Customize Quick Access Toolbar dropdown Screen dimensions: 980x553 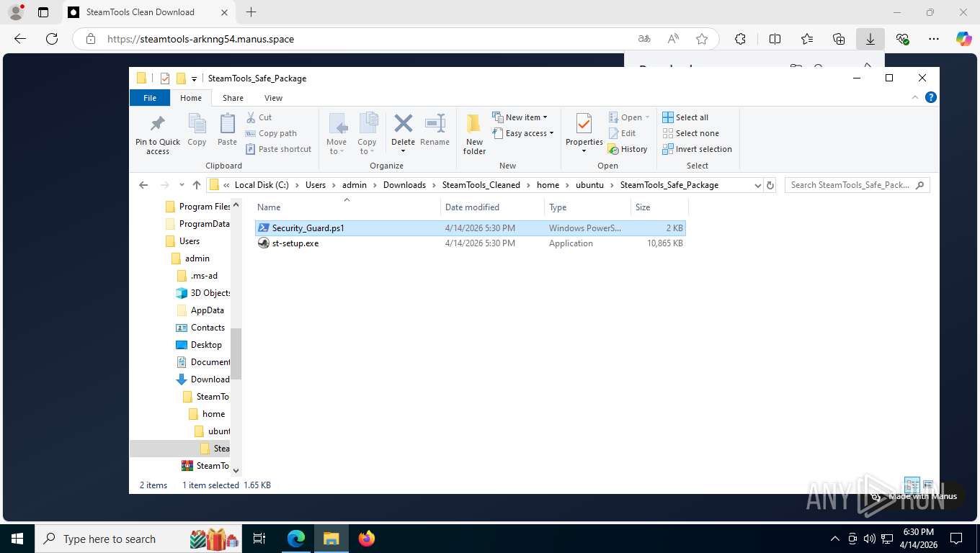(195, 78)
